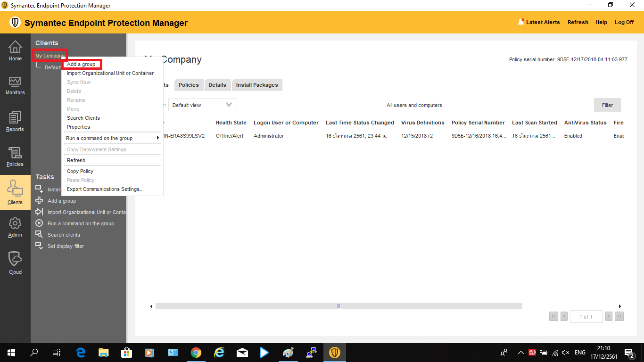Click the Search clients task icon
The image size is (644, 362).
39,235
